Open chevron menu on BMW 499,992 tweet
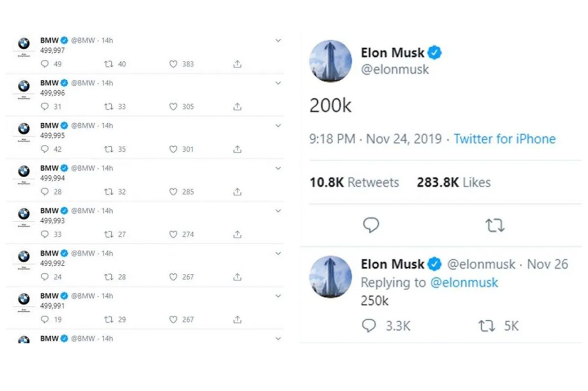Image resolution: width=588 pixels, height=391 pixels. click(x=278, y=254)
